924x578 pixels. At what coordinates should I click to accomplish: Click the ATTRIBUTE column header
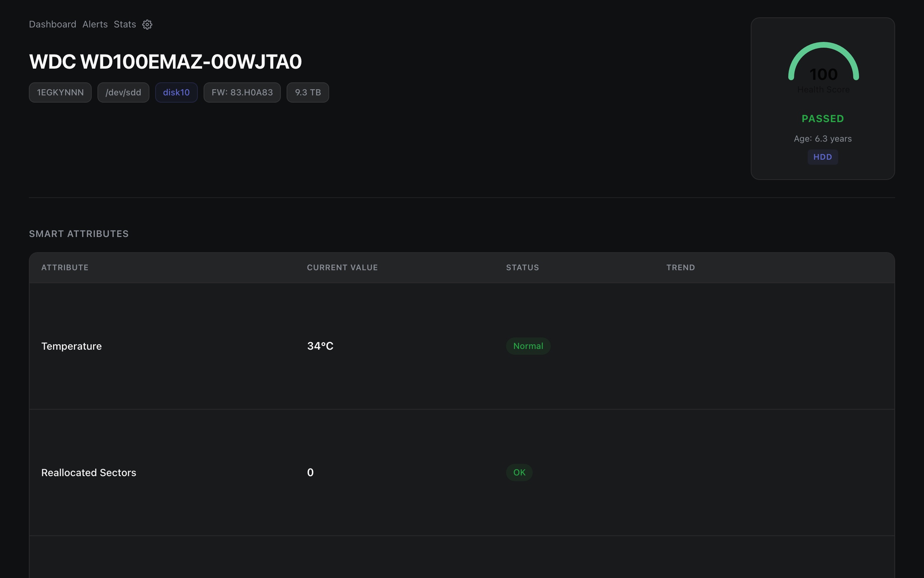click(x=65, y=268)
